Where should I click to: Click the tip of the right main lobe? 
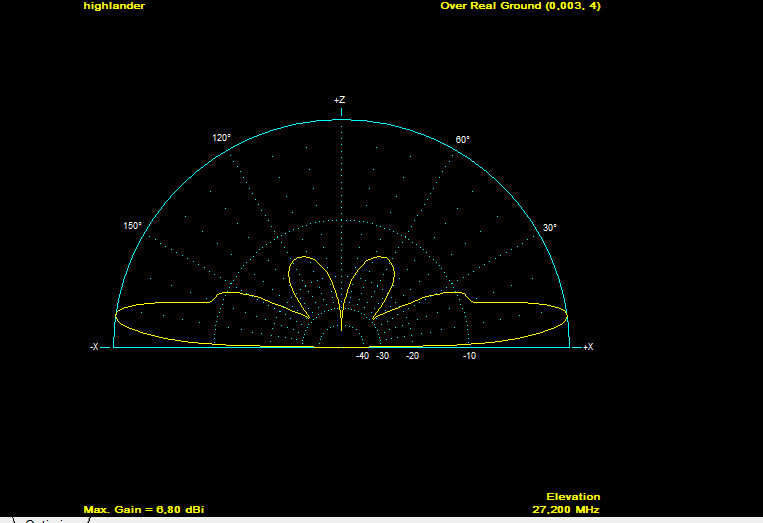[567, 318]
